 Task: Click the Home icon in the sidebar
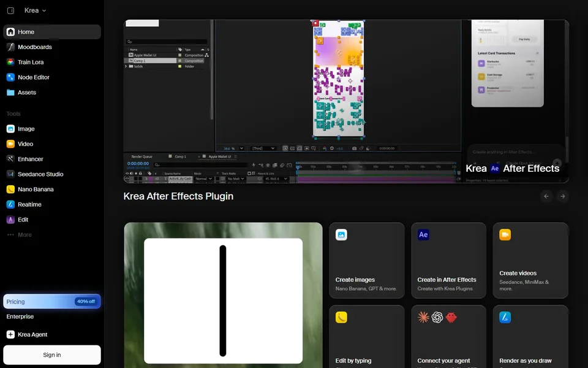[10, 32]
